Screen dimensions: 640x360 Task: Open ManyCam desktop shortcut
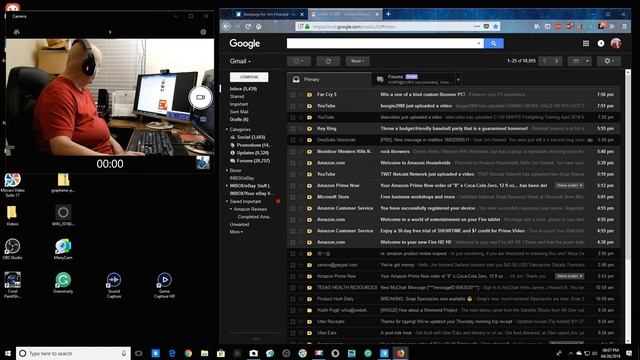63,249
